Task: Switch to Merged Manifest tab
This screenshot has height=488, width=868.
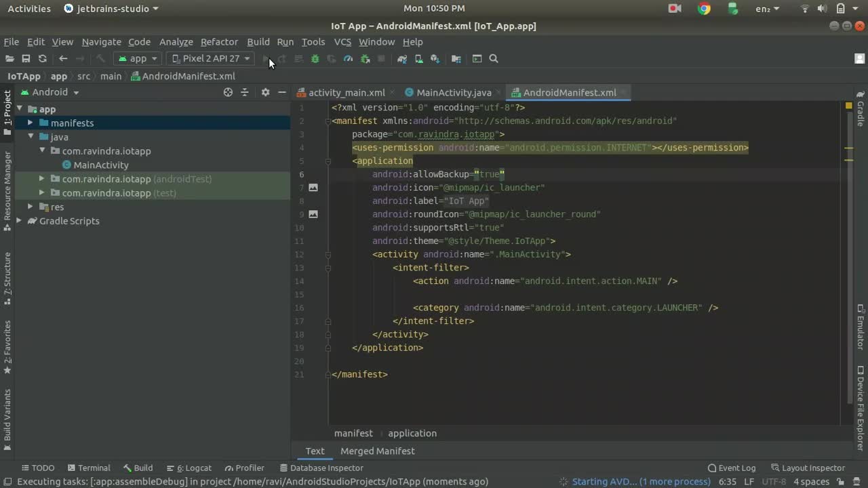Action: click(x=377, y=451)
